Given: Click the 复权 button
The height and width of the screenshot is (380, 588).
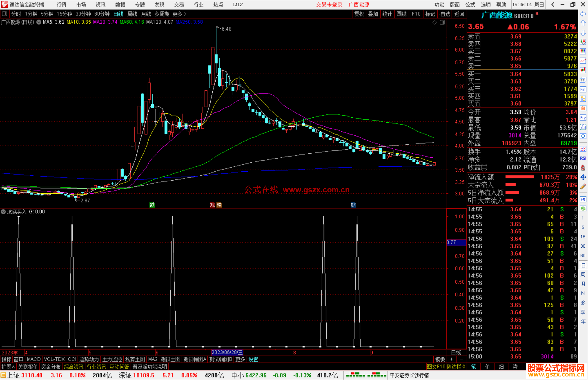Looking at the screenshot, I should 359,14.
